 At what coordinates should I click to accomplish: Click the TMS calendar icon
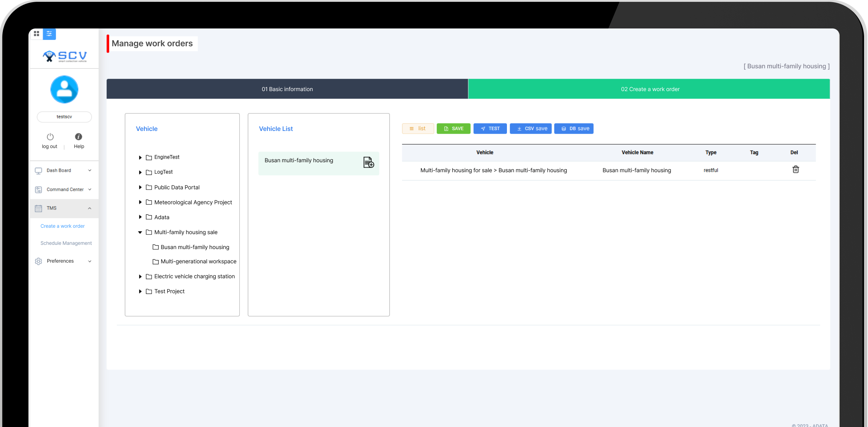pyautogui.click(x=38, y=208)
